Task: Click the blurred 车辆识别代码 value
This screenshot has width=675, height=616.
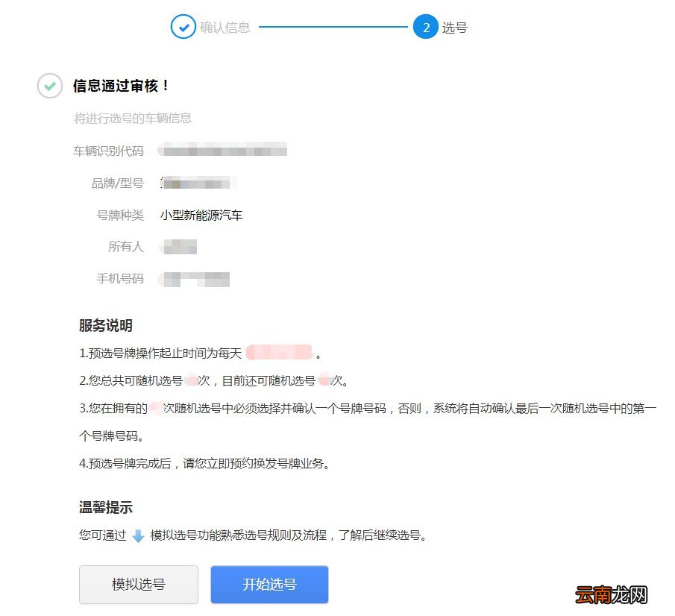Action: 222,150
